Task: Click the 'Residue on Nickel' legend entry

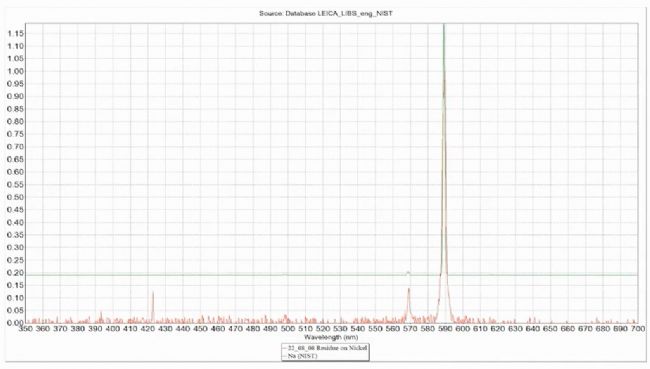Action: [x=327, y=348]
